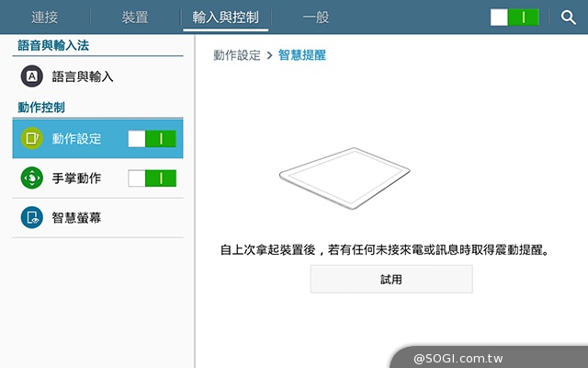Select the 輸入與控制 tab
Viewport: 588px width, 368px height.
point(225,17)
